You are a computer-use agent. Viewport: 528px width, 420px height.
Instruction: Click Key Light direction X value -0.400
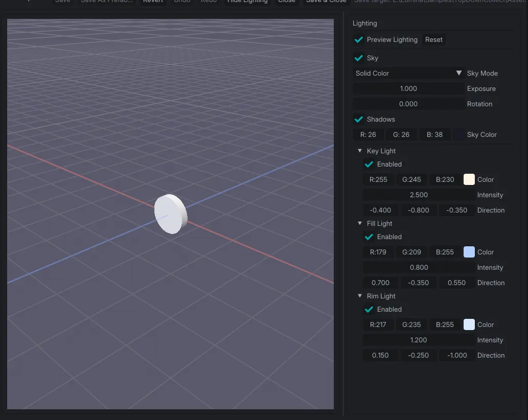click(380, 210)
